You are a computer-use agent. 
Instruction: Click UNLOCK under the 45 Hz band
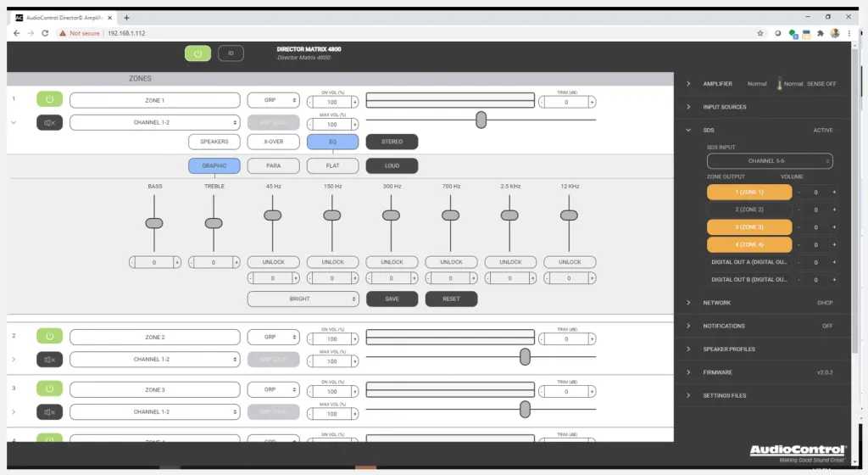274,262
